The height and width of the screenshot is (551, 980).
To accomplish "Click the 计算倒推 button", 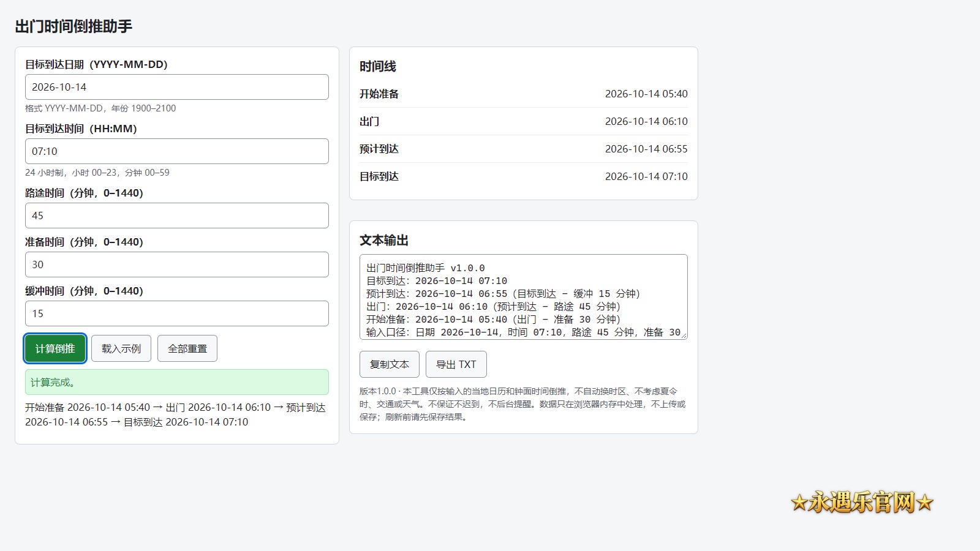I will tap(55, 348).
